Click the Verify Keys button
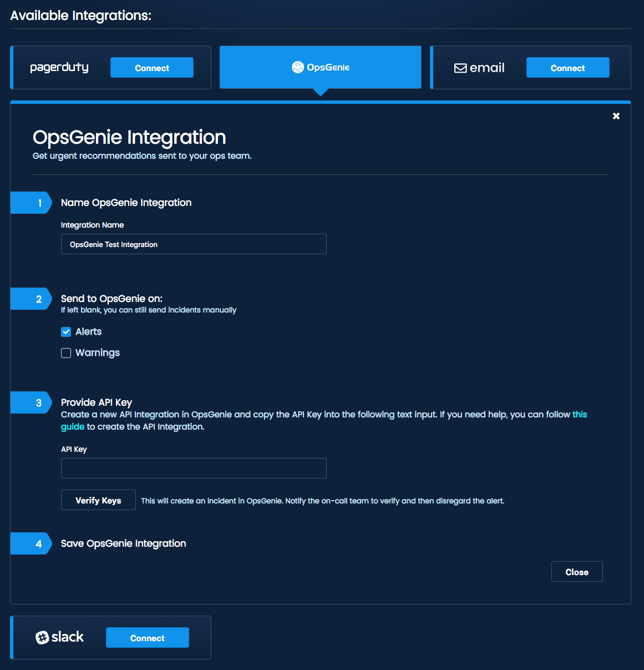 coord(98,500)
